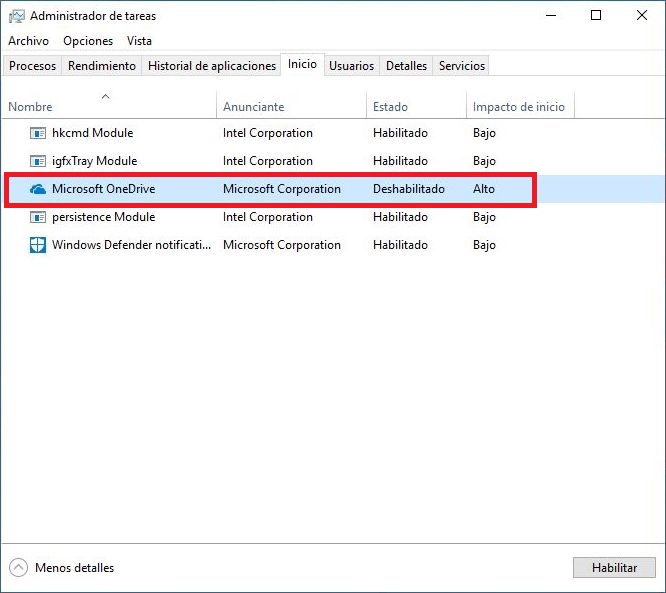This screenshot has width=666, height=593.
Task: Click the persistence Module icon
Action: [38, 217]
